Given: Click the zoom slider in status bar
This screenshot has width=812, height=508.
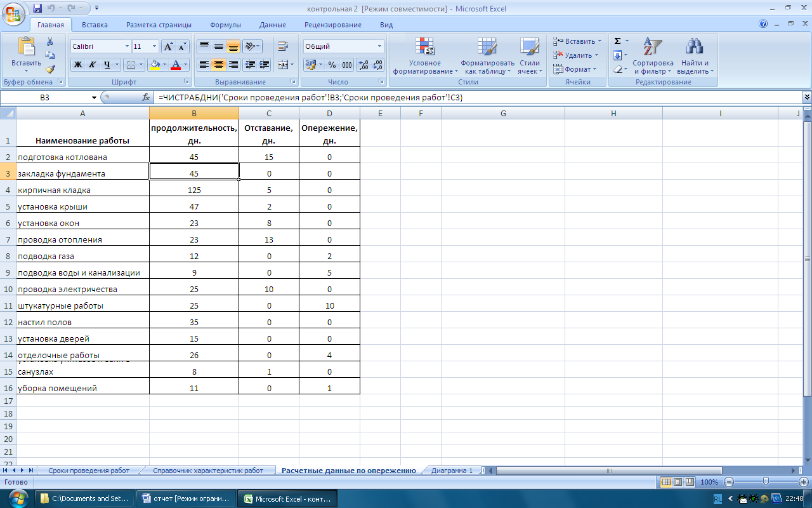Looking at the screenshot, I should [x=766, y=482].
